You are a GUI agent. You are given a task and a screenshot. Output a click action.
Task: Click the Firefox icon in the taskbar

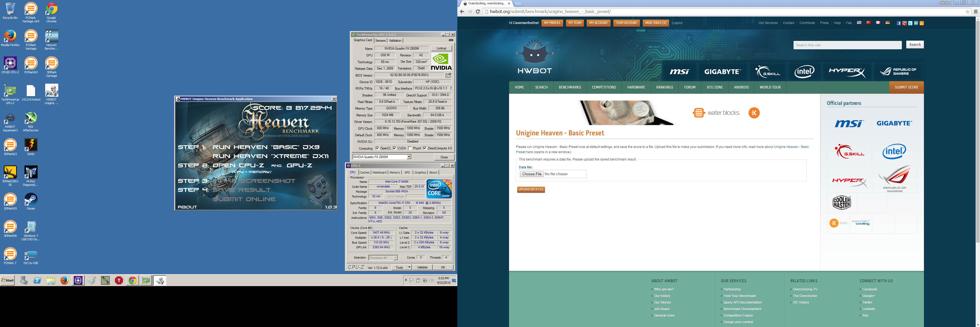(x=65, y=281)
